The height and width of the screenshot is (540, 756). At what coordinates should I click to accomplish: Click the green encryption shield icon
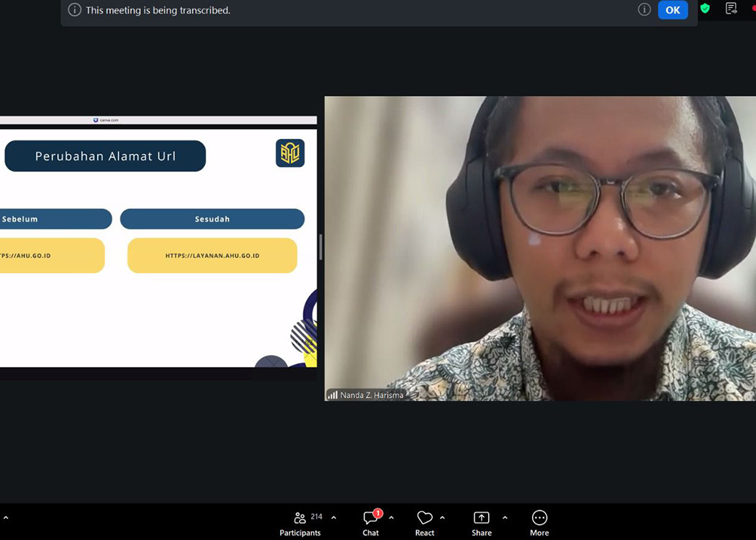coord(705,9)
